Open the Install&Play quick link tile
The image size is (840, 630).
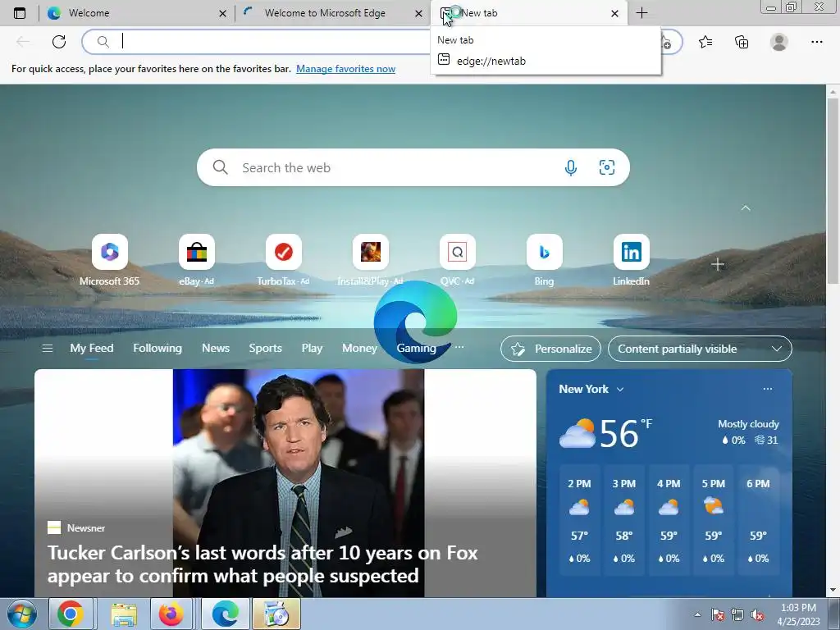[x=370, y=260]
